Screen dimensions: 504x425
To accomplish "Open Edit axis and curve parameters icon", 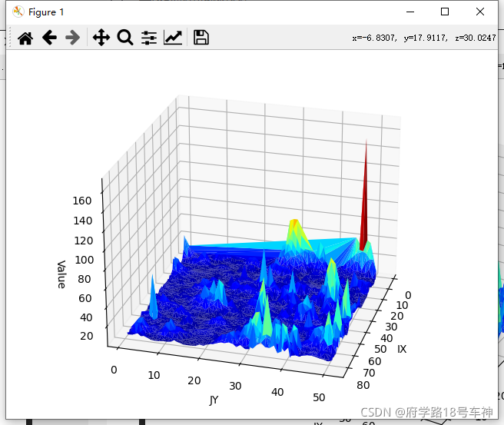I will tap(173, 38).
